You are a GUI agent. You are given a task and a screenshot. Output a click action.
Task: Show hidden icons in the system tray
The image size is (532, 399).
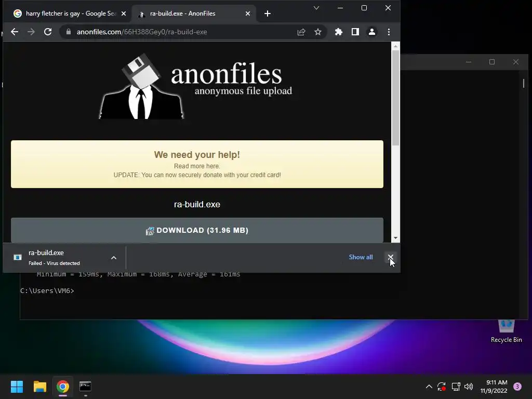click(x=429, y=387)
